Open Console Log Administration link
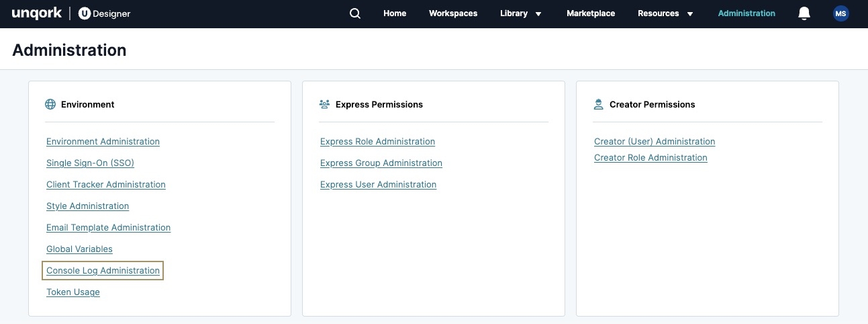868x324 pixels. tap(103, 271)
